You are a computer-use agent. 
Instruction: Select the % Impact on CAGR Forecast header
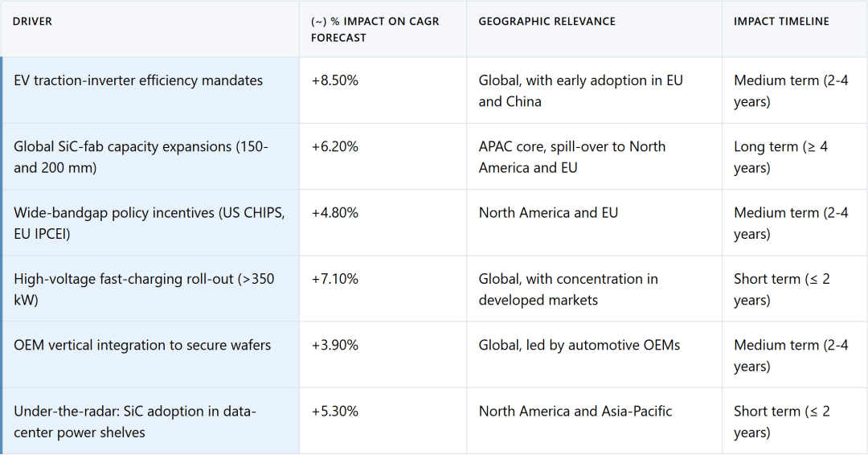[375, 29]
